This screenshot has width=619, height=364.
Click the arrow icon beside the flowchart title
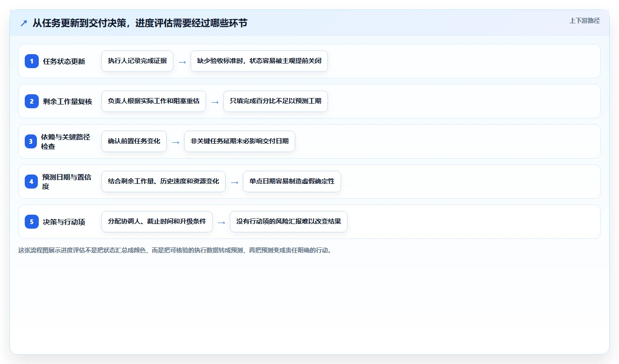tap(24, 23)
